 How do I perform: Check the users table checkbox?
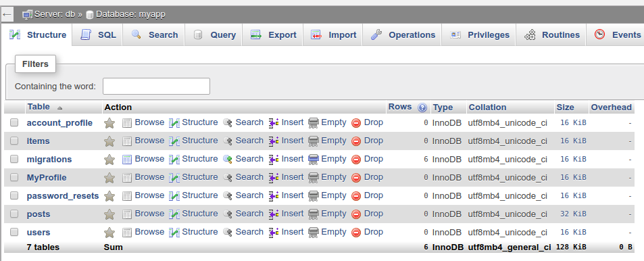[x=14, y=232]
